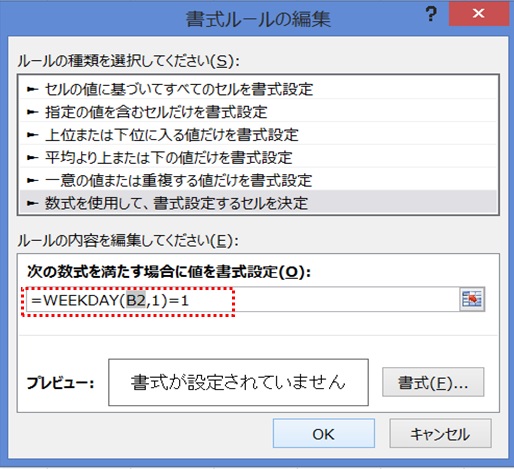Click the highlighted B2 reference in the formula

(x=136, y=301)
